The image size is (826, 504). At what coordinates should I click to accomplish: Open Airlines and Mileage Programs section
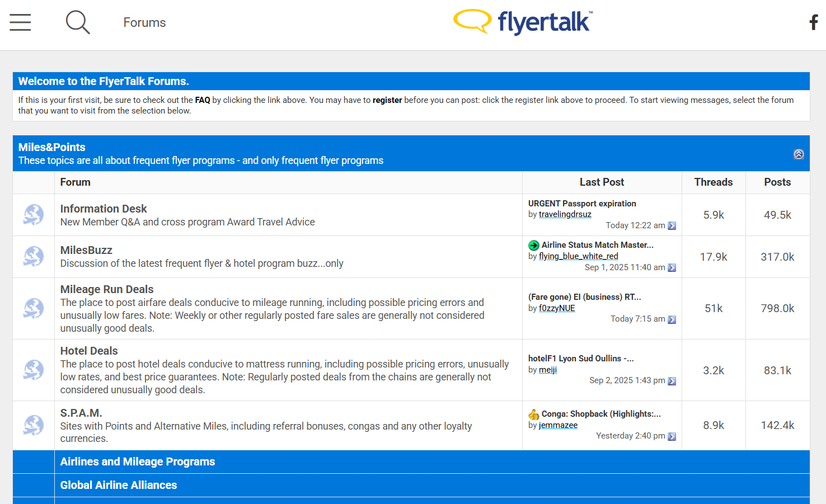click(x=138, y=461)
